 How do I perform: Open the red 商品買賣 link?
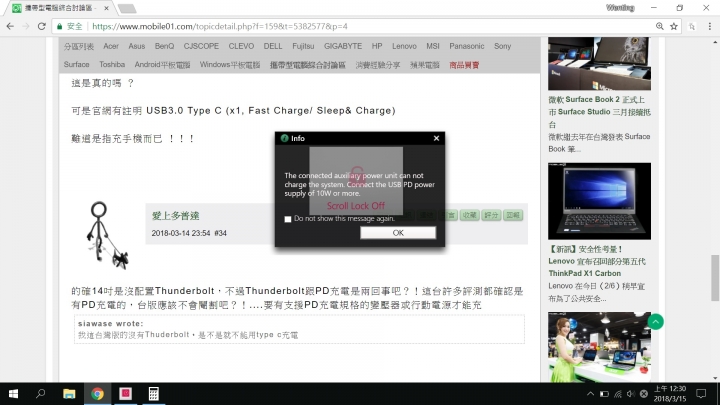click(x=464, y=65)
